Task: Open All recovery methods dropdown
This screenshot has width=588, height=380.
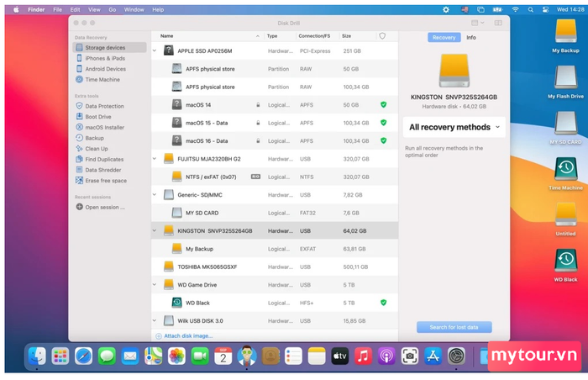Action: pyautogui.click(x=454, y=127)
